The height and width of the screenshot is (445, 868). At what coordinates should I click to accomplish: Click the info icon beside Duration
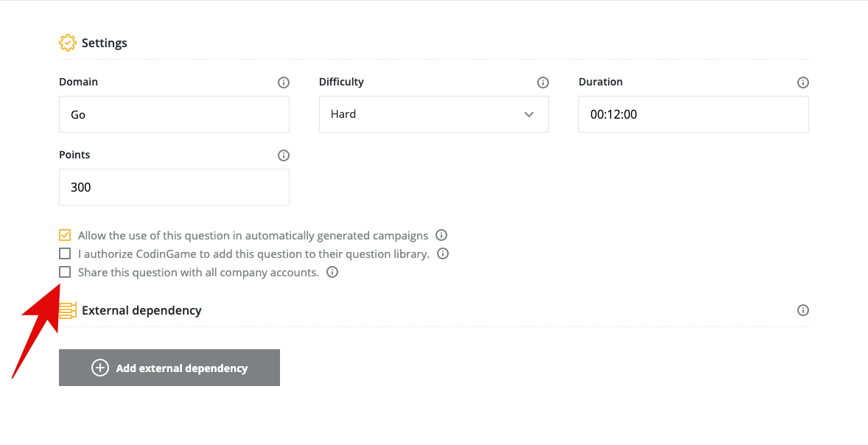[x=803, y=83]
